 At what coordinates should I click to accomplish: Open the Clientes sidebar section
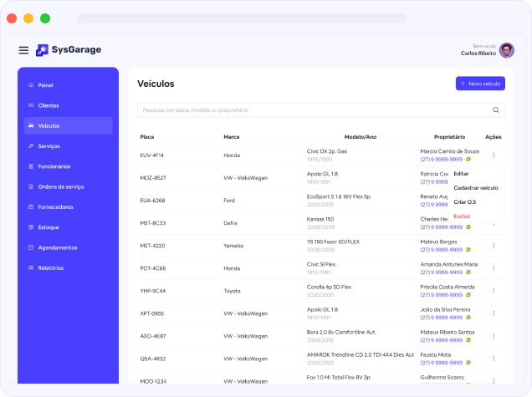49,105
